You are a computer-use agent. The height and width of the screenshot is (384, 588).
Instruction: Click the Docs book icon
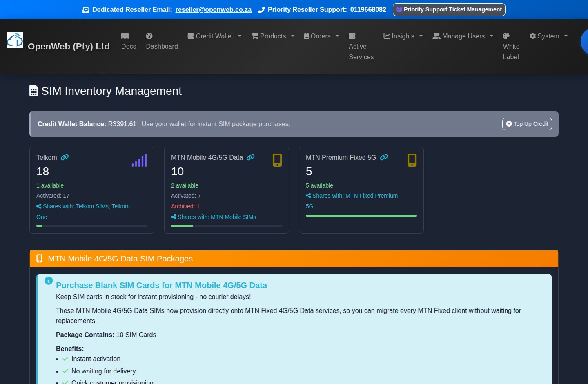pos(125,36)
